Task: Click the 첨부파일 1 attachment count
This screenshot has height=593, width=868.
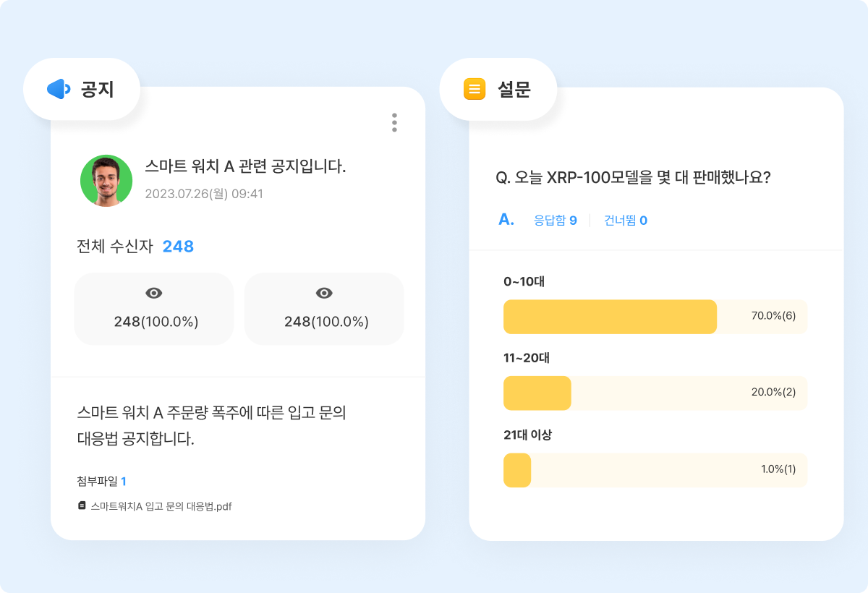Action: [101, 481]
